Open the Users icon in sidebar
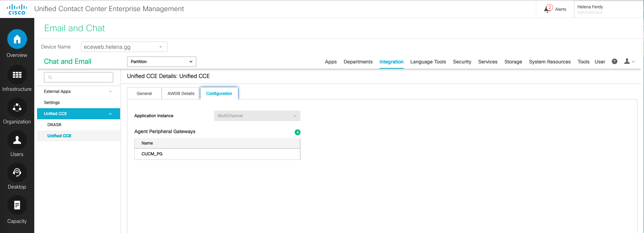Image resolution: width=644 pixels, height=233 pixels. point(17,140)
